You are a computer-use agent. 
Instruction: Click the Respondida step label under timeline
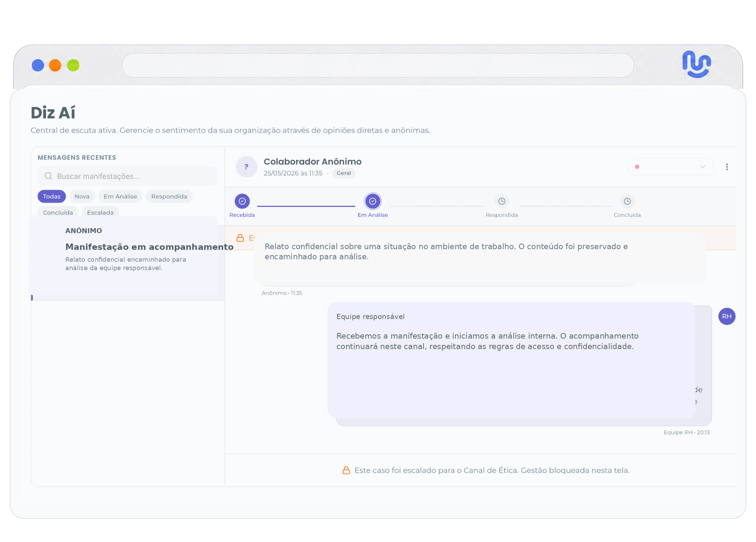(502, 215)
